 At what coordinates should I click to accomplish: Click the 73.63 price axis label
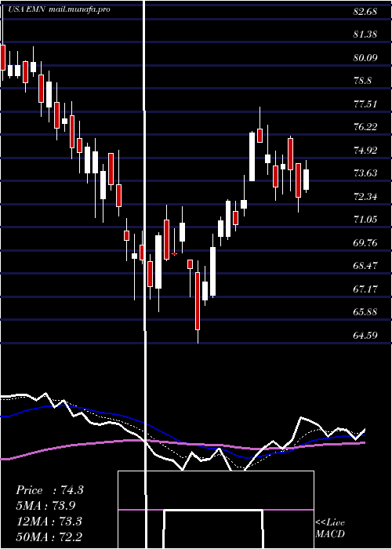pyautogui.click(x=365, y=173)
